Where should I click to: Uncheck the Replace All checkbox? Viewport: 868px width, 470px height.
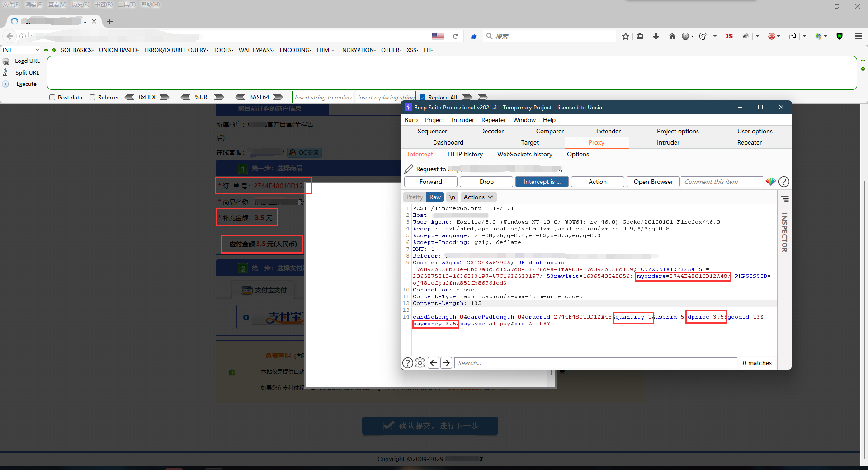tap(422, 97)
